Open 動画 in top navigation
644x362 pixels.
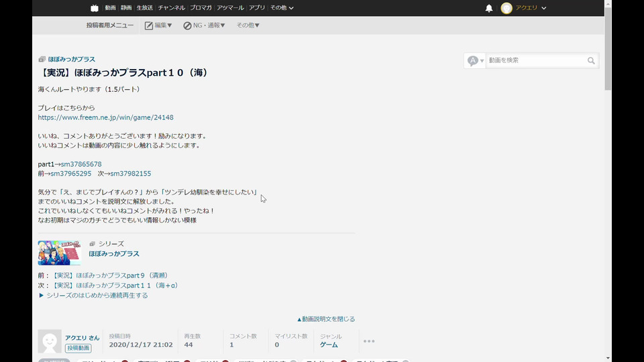(110, 8)
